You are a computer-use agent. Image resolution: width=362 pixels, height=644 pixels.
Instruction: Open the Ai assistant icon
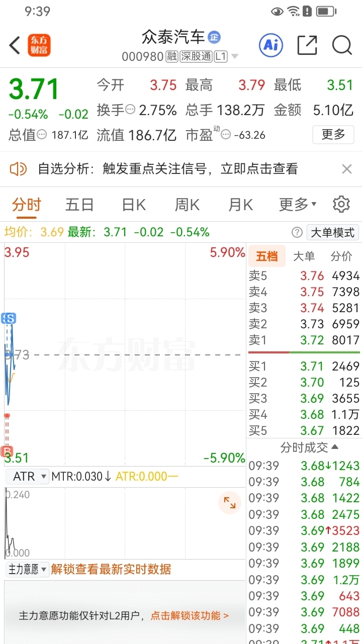[271, 46]
